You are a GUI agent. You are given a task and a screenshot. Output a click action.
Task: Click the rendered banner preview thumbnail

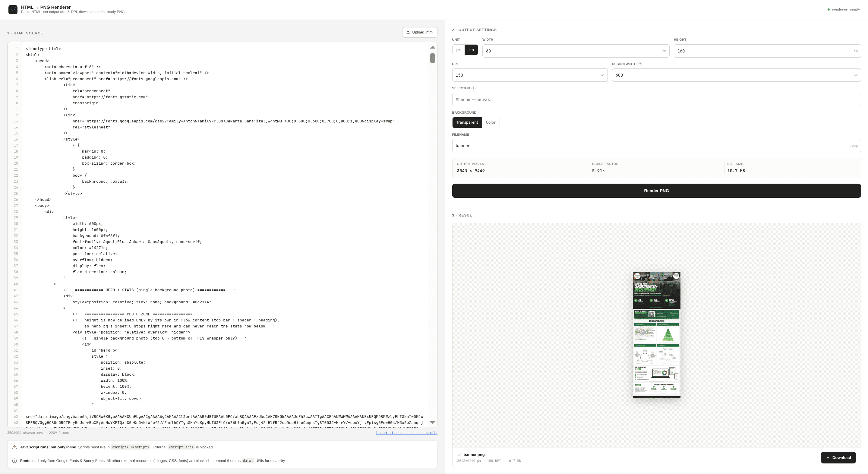tap(656, 335)
